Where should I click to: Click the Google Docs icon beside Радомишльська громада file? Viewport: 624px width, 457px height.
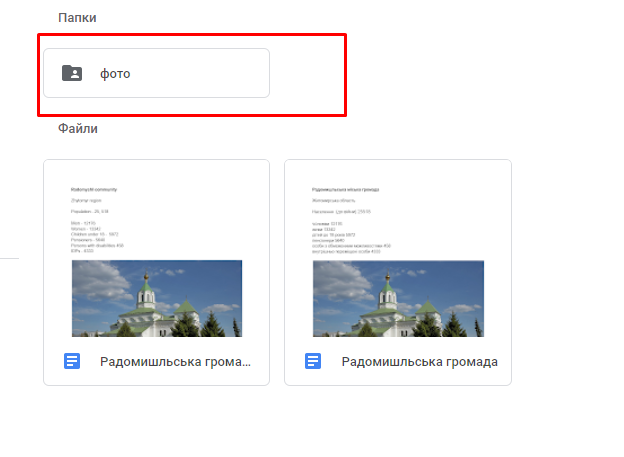[313, 361]
